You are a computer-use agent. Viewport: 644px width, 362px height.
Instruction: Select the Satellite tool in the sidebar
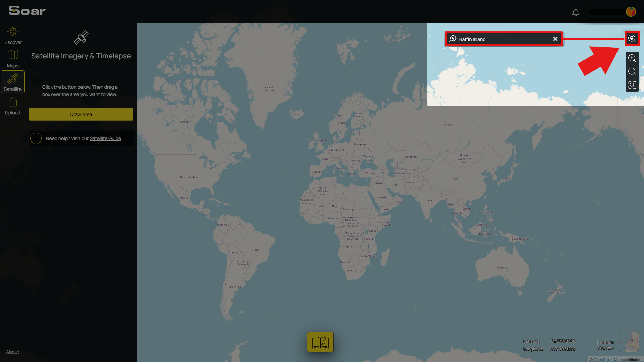[13, 81]
